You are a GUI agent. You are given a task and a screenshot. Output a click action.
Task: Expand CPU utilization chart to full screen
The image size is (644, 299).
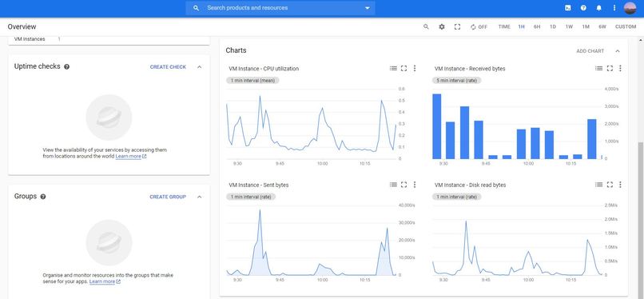(x=403, y=69)
